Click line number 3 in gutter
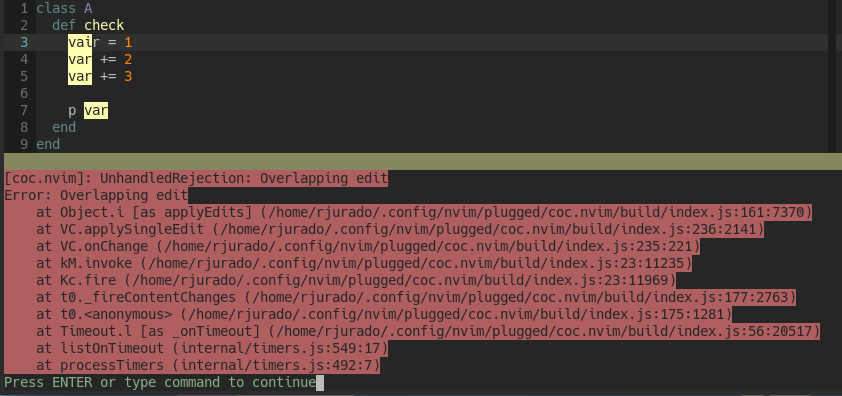The image size is (842, 396). tap(24, 42)
